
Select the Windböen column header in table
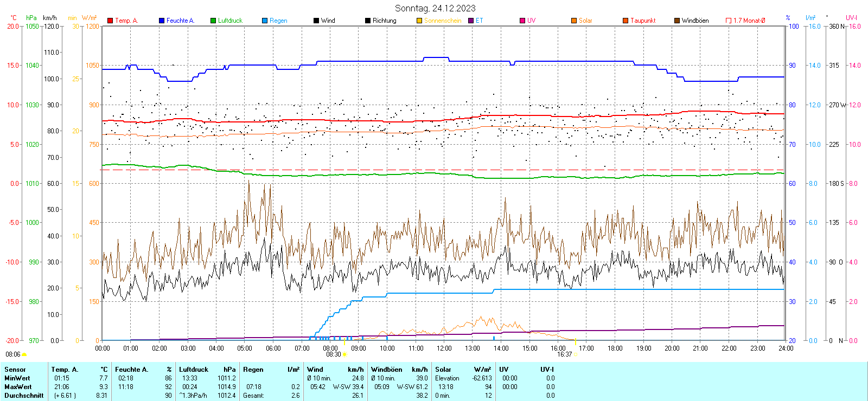[x=387, y=370]
